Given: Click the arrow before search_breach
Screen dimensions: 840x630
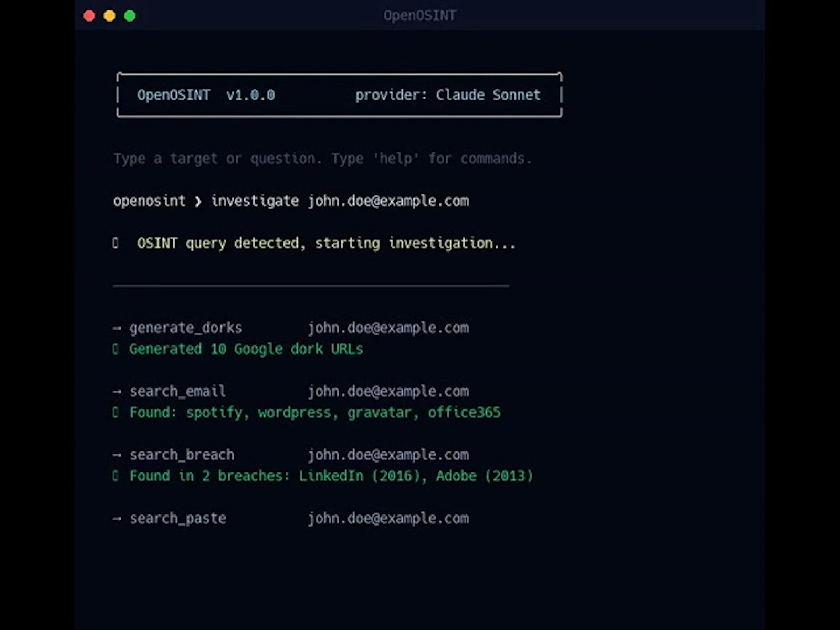Looking at the screenshot, I should tap(117, 456).
